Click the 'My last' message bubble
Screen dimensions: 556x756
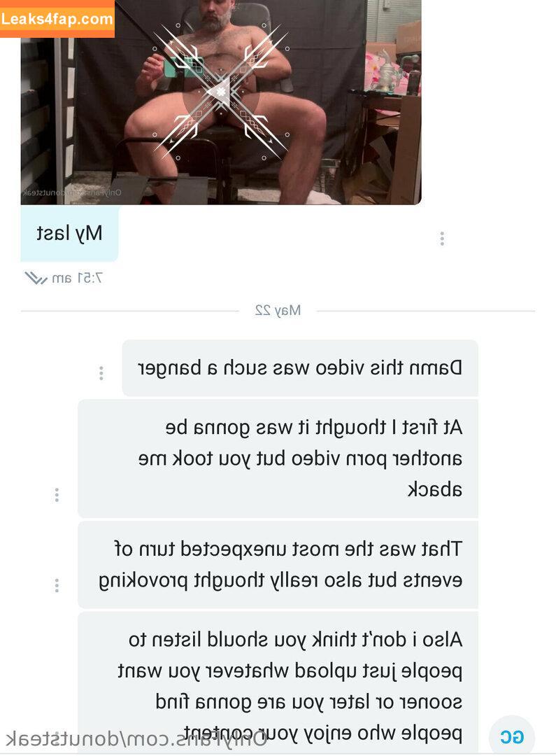(x=69, y=233)
